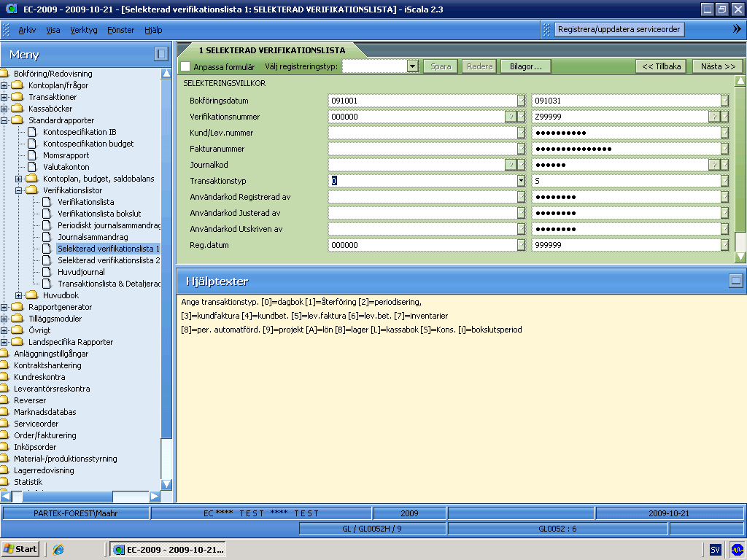This screenshot has height=560, width=747.
Task: Collapse the Verifikationslistor tree node
Action: point(19,190)
